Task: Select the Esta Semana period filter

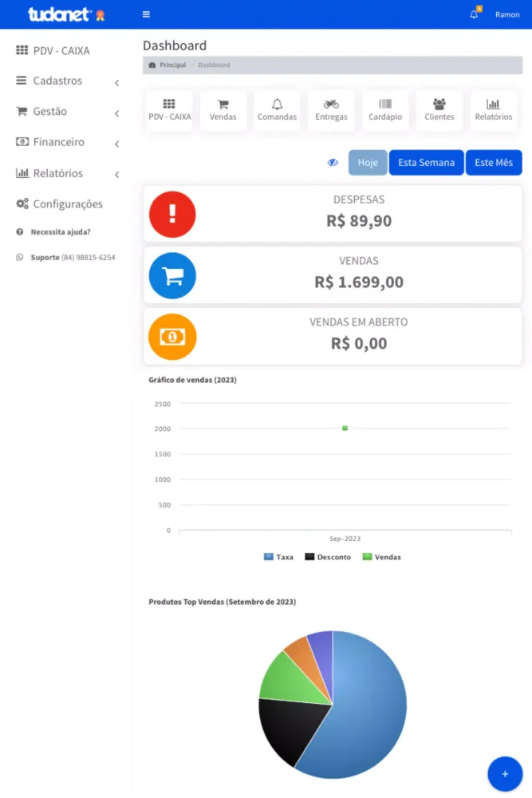Action: click(x=426, y=163)
